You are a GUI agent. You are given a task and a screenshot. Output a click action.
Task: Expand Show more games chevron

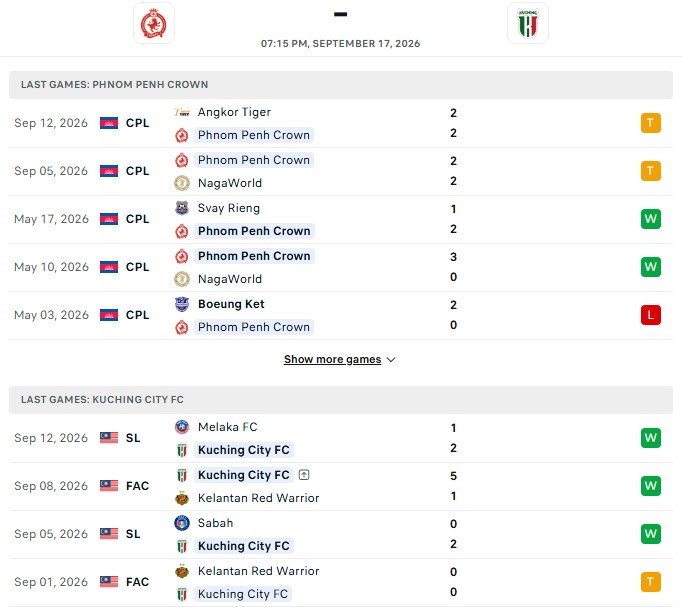(x=391, y=360)
